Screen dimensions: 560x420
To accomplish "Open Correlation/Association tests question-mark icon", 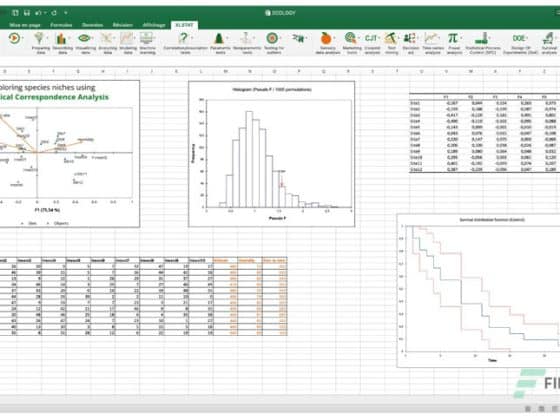I will [183, 38].
